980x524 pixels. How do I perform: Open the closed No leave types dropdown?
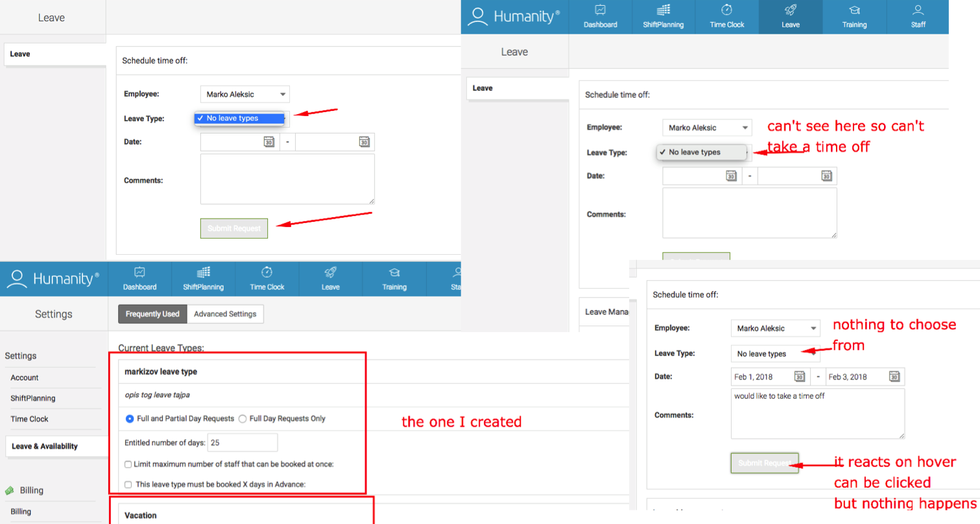pos(775,354)
